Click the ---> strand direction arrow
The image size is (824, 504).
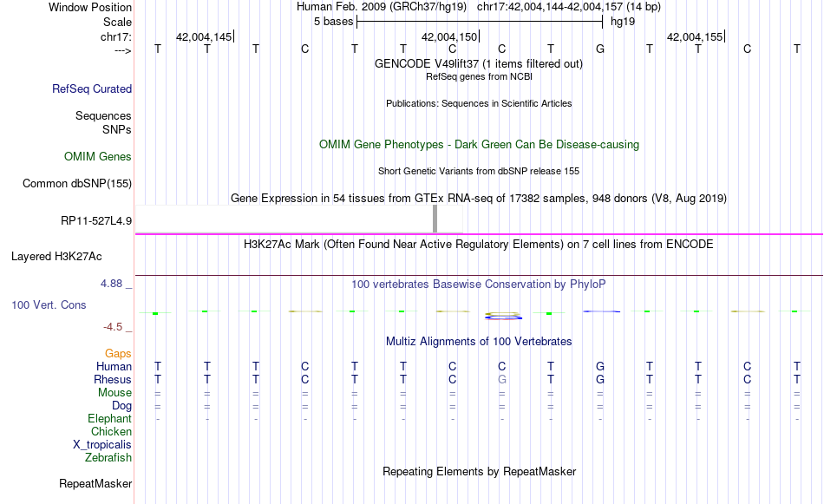tap(123, 51)
